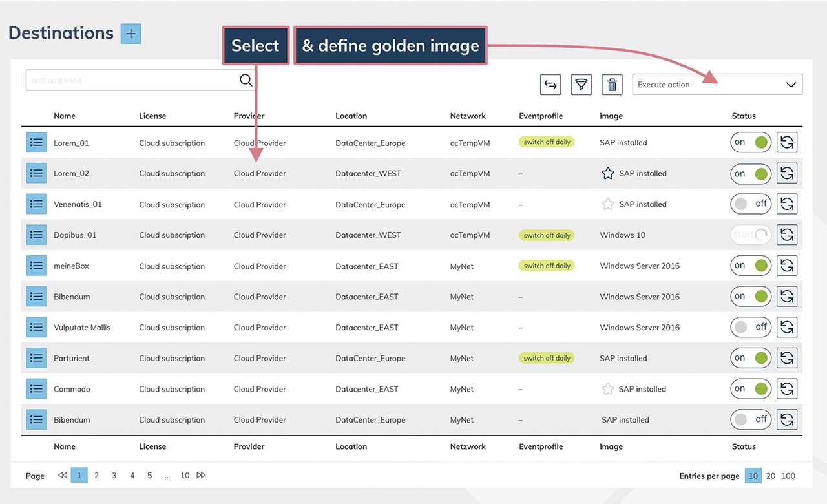Jump to page 10

point(185,476)
